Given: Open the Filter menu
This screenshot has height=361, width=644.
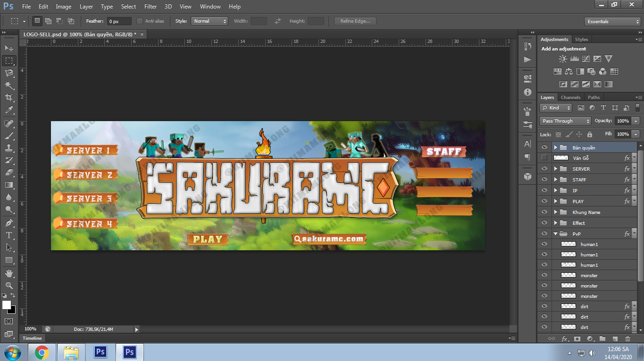Looking at the screenshot, I should [x=151, y=7].
